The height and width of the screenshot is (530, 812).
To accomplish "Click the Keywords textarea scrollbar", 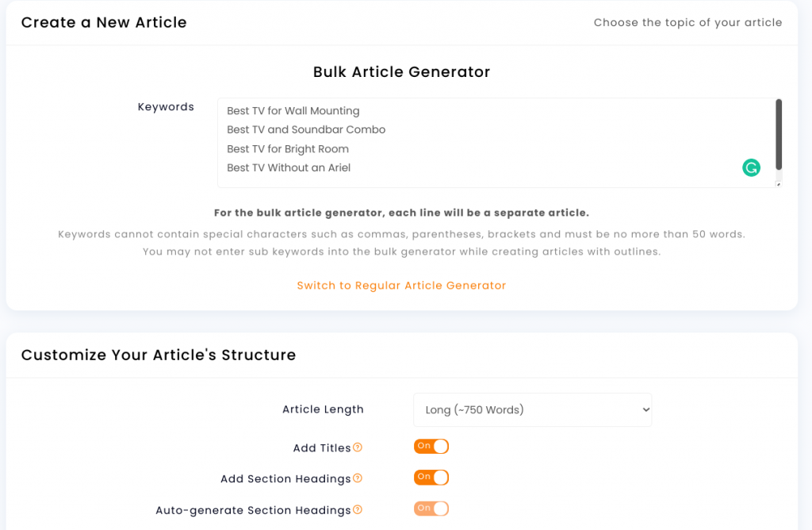I will pyautogui.click(x=779, y=134).
